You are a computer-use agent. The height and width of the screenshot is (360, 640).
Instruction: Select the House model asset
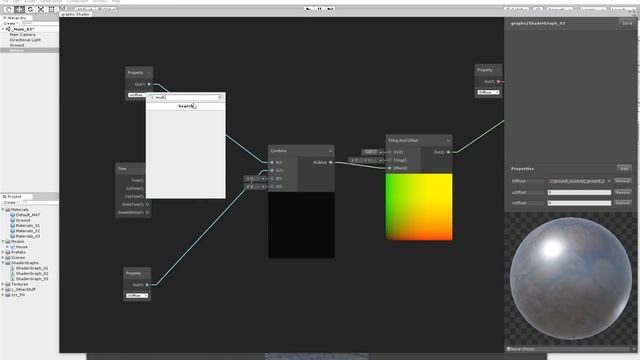[x=21, y=247]
